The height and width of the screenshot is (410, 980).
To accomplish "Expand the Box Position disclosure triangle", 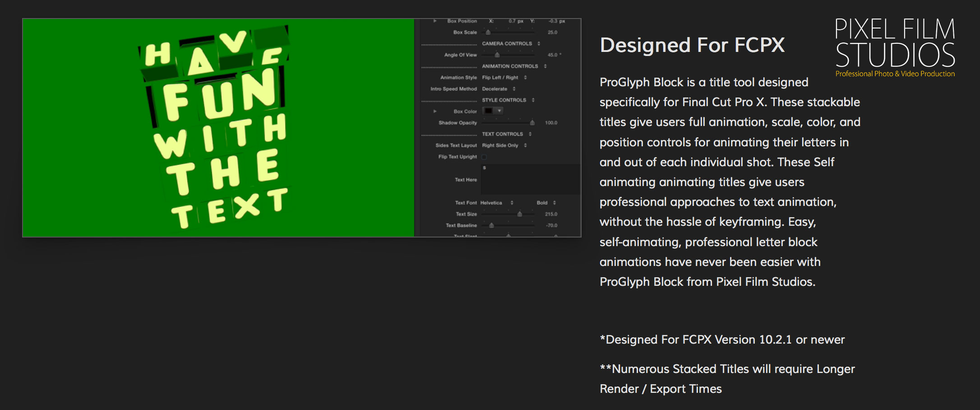I will click(435, 21).
